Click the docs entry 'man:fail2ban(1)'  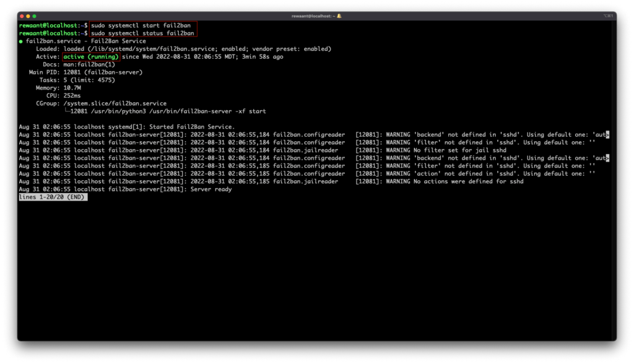coord(89,65)
